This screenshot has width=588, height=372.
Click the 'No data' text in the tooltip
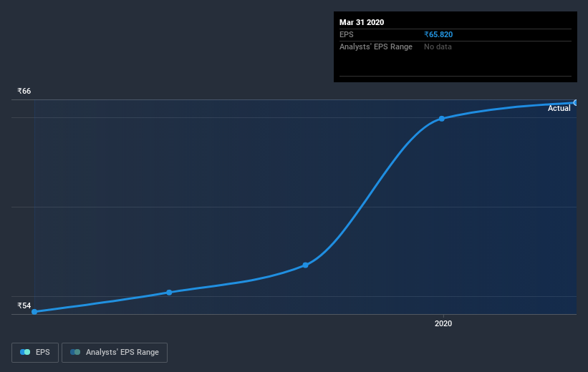point(438,46)
